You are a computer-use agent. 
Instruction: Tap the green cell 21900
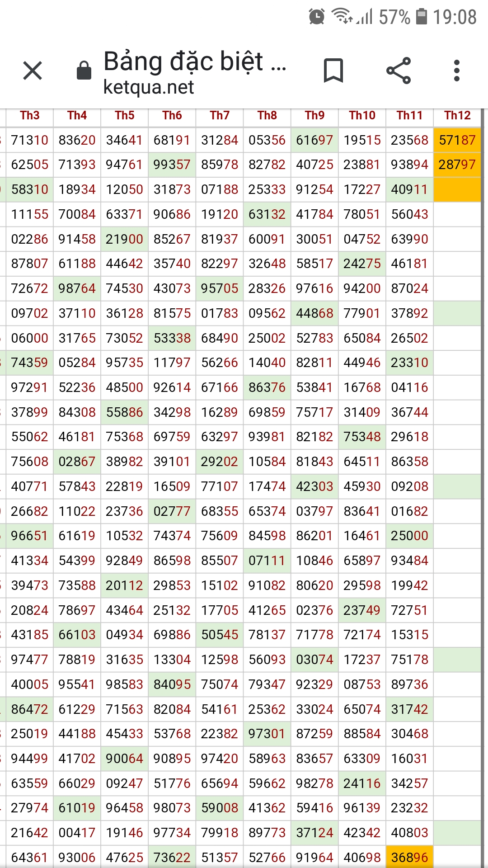(x=125, y=239)
